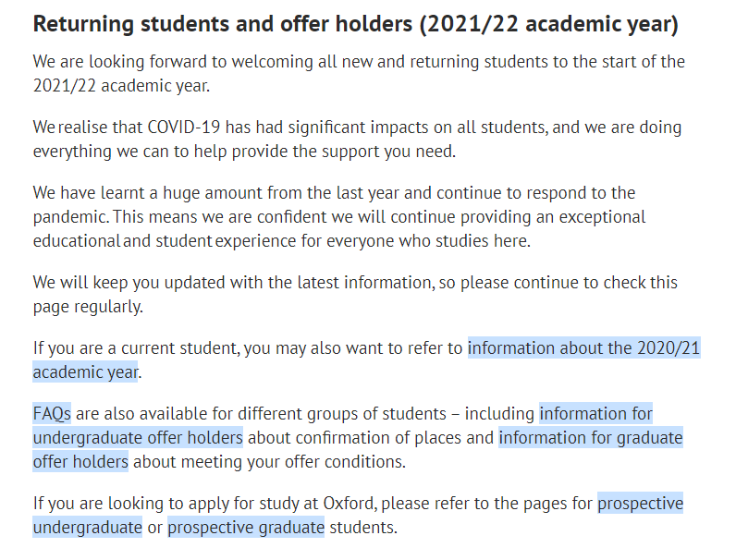Open the prospective graduate link
Image resolution: width=736 pixels, height=560 pixels.
(246, 527)
